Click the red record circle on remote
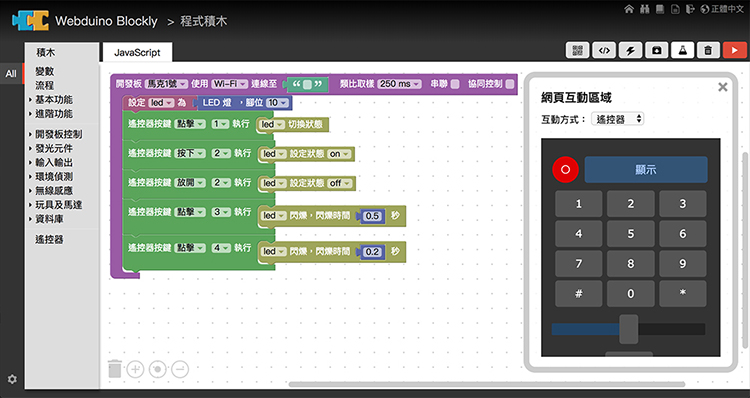Screen dimensions: 750x398 565,169
